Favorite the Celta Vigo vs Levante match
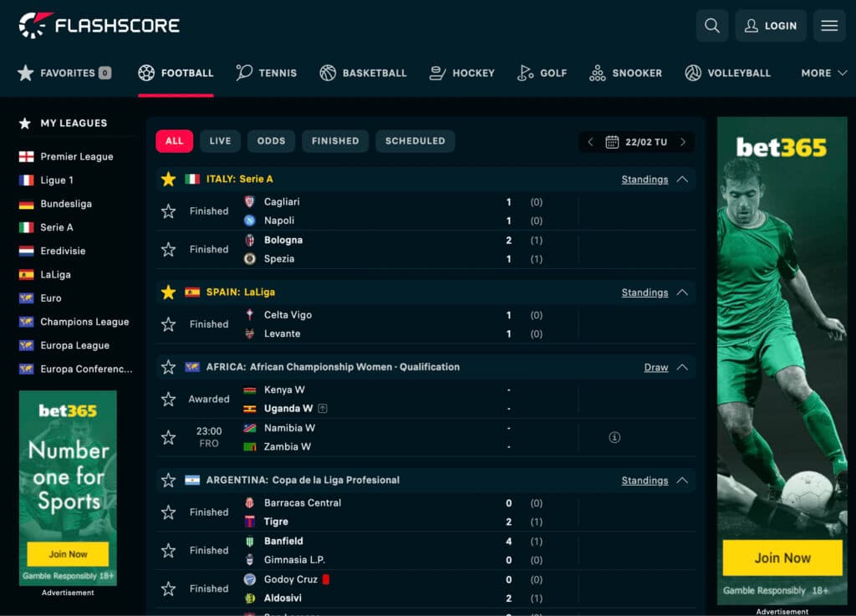Image resolution: width=856 pixels, height=616 pixels. pyautogui.click(x=168, y=324)
